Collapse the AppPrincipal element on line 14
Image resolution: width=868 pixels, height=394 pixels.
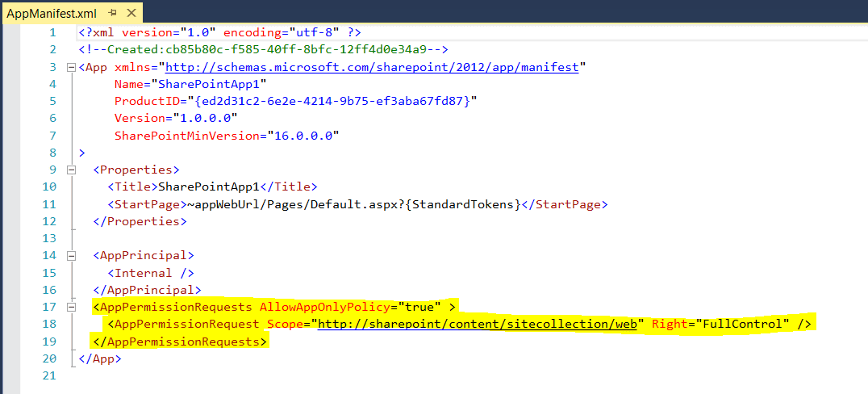pyautogui.click(x=70, y=255)
